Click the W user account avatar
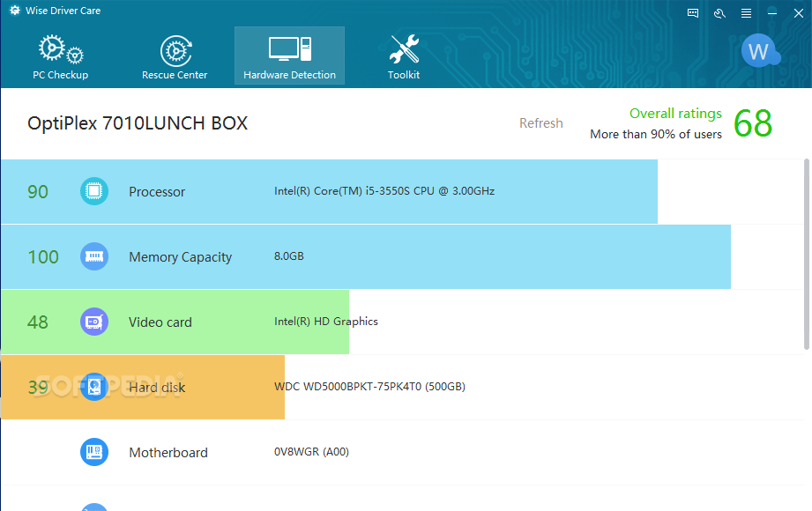812x511 pixels. (x=760, y=51)
